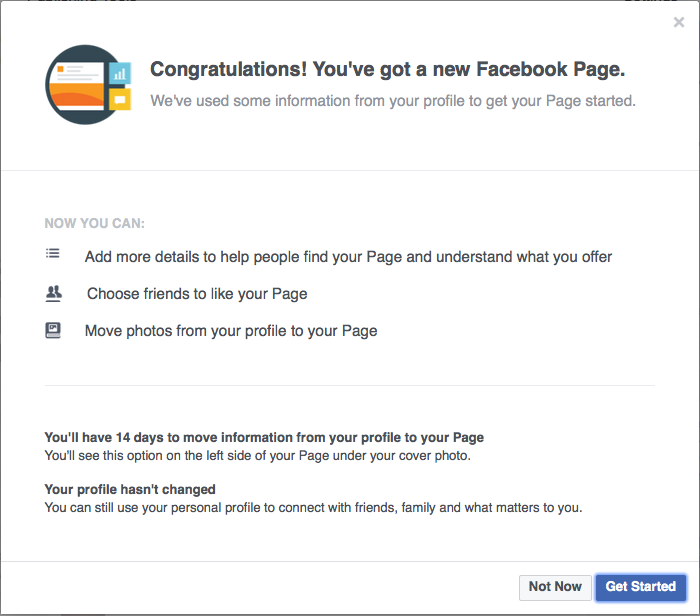Screen dimensions: 700x616
Task: Click the Congratulations headline text
Action: [387, 69]
